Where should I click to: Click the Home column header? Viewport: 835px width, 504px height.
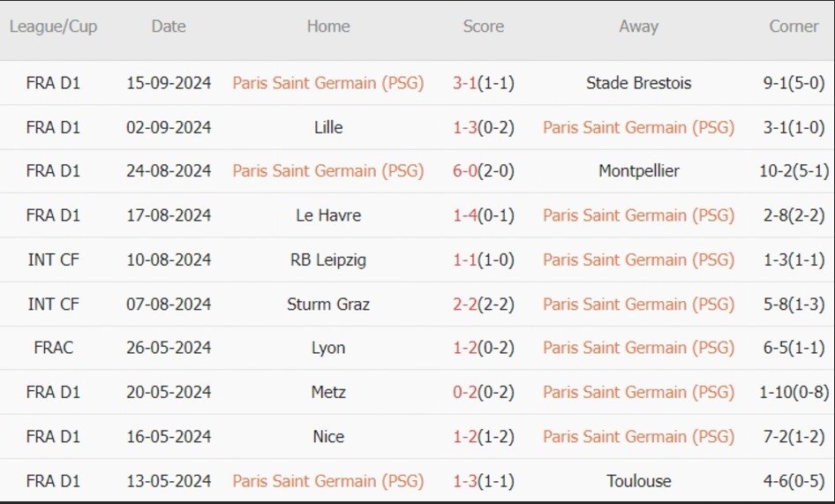328,26
